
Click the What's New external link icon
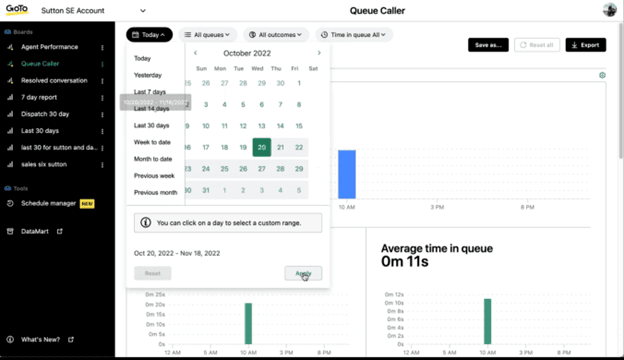71,339
